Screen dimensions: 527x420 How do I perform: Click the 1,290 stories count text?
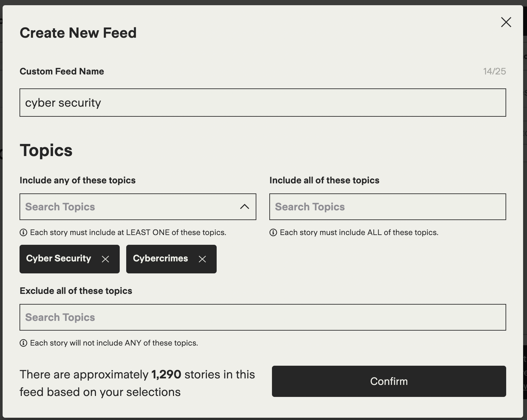166,374
